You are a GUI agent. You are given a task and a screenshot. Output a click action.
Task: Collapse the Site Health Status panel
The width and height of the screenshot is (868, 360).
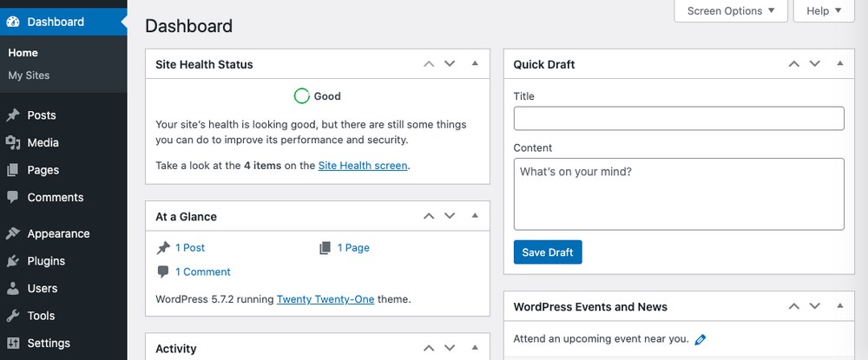[x=475, y=63]
